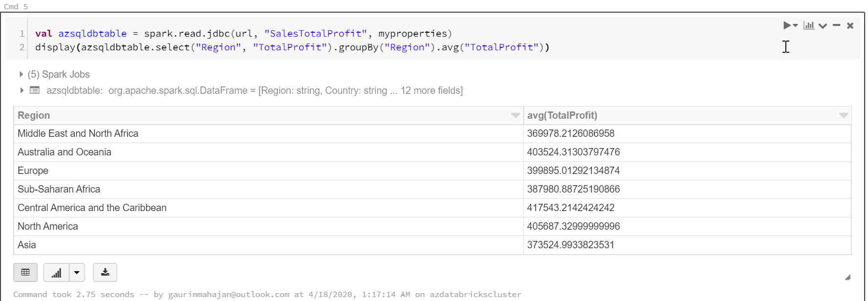Screen dimensions: 868x301
Task: Minimize the cell with the dash icon
Action: pos(837,25)
